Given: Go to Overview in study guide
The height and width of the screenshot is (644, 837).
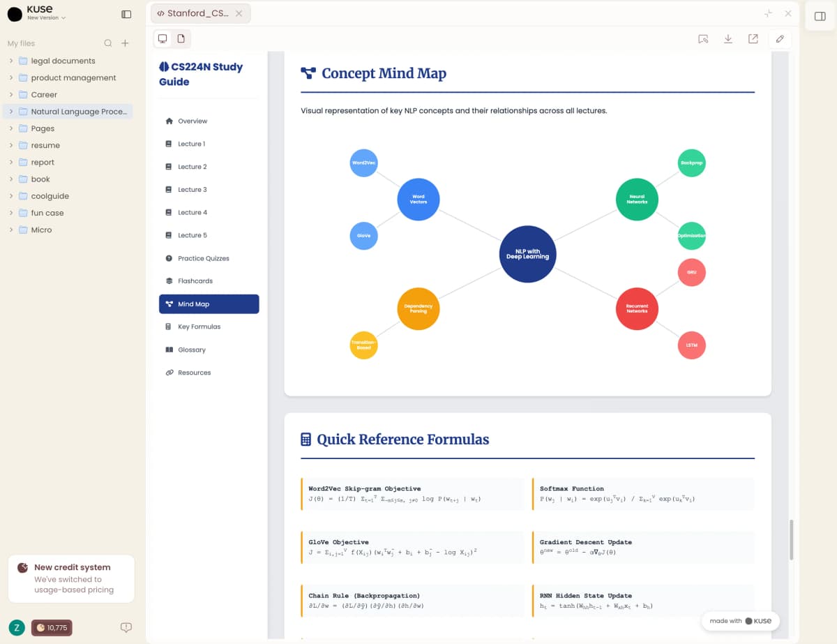Looking at the screenshot, I should click(x=209, y=121).
